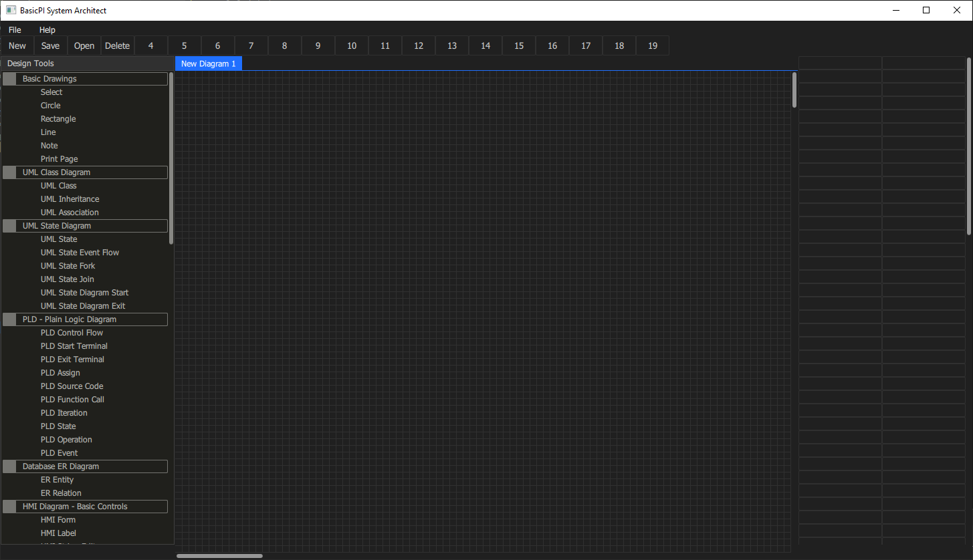Select PLD Exit Terminal tool

pyautogui.click(x=72, y=360)
